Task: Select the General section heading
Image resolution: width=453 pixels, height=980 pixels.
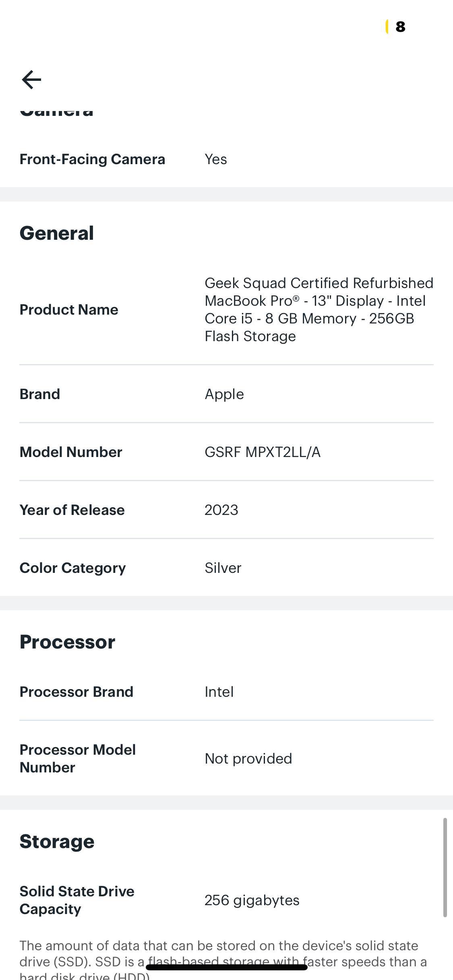Action: click(x=57, y=233)
